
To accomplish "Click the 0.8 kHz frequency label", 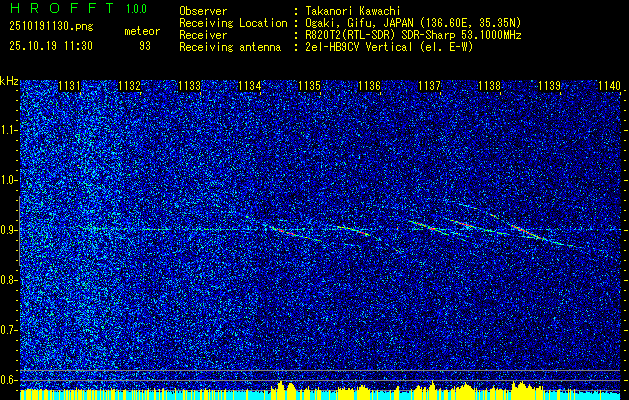I will pyautogui.click(x=8, y=280).
